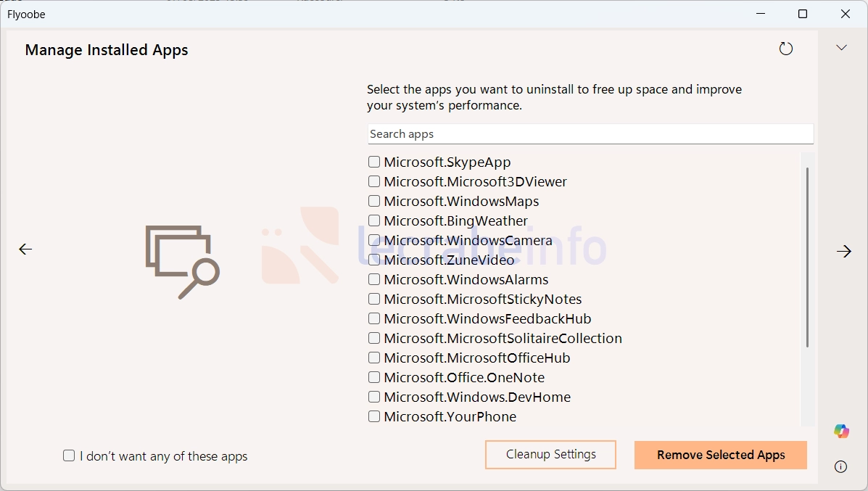
Task: Go back using the left arrow
Action: click(x=25, y=249)
